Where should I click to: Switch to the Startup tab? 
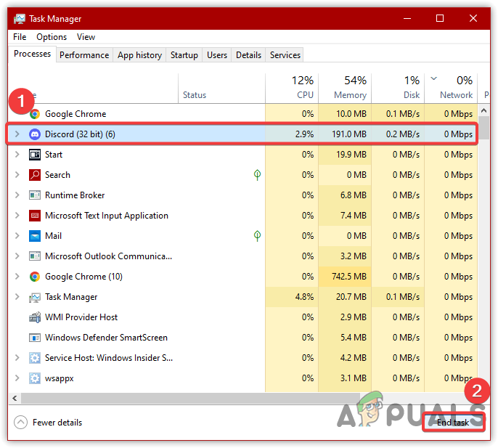click(184, 55)
